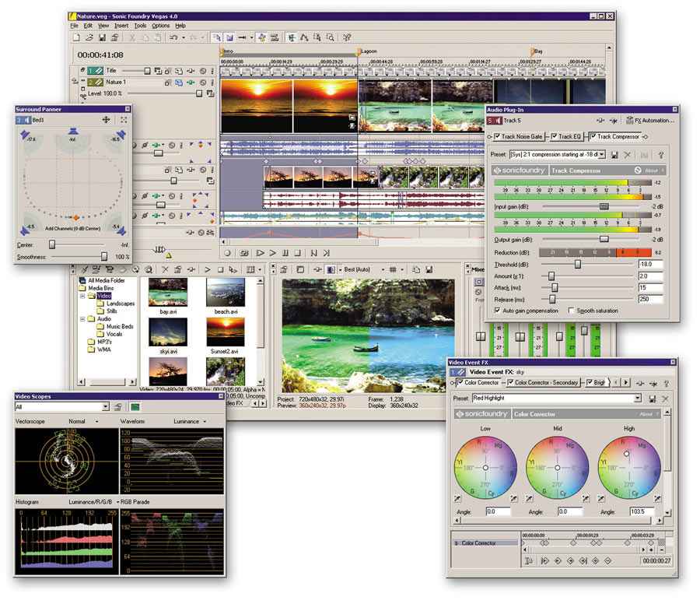The image size is (700, 611).
Task: Open the Insert menu
Action: click(x=121, y=26)
